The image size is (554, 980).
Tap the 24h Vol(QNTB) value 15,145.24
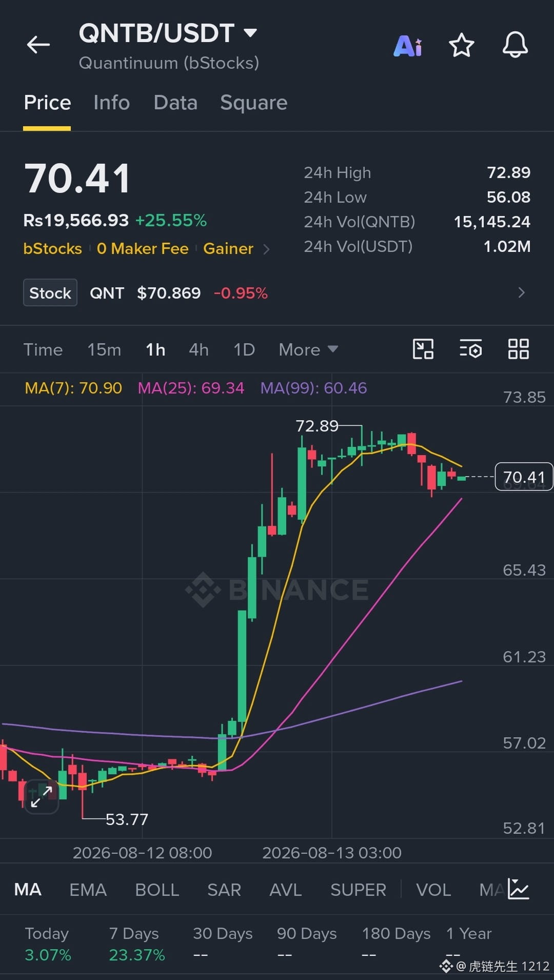pyautogui.click(x=492, y=222)
